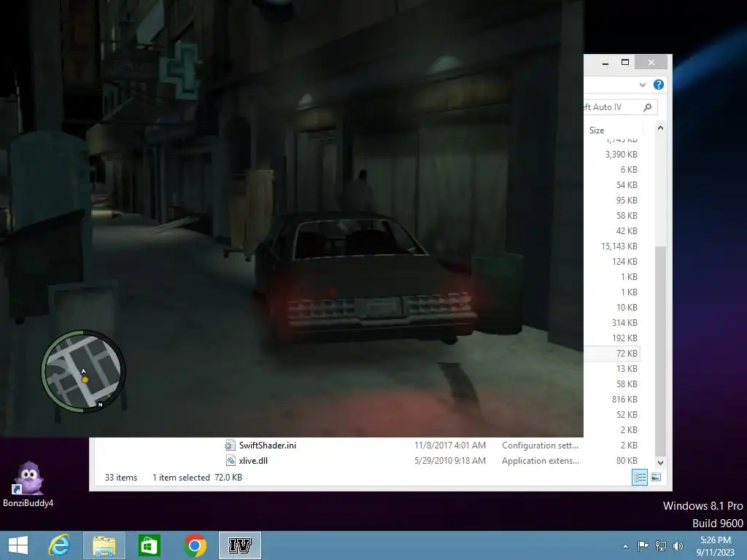Open Action Center flag tray icon
The image size is (747, 560).
(643, 545)
